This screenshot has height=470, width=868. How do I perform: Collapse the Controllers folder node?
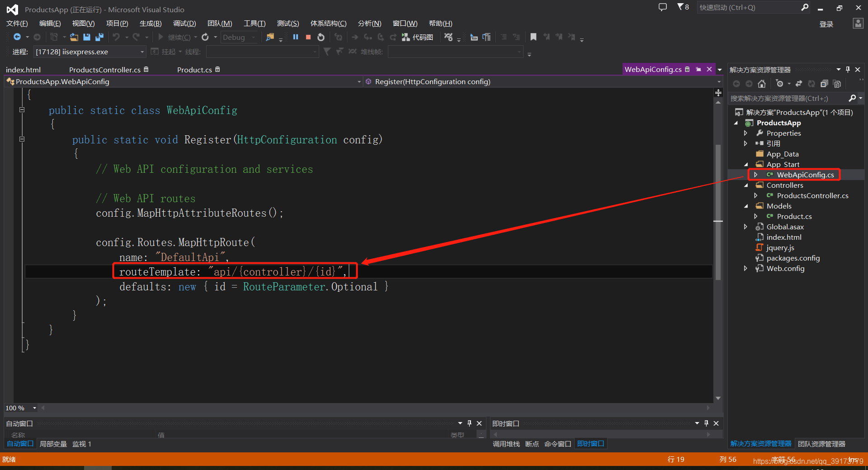[x=746, y=185]
